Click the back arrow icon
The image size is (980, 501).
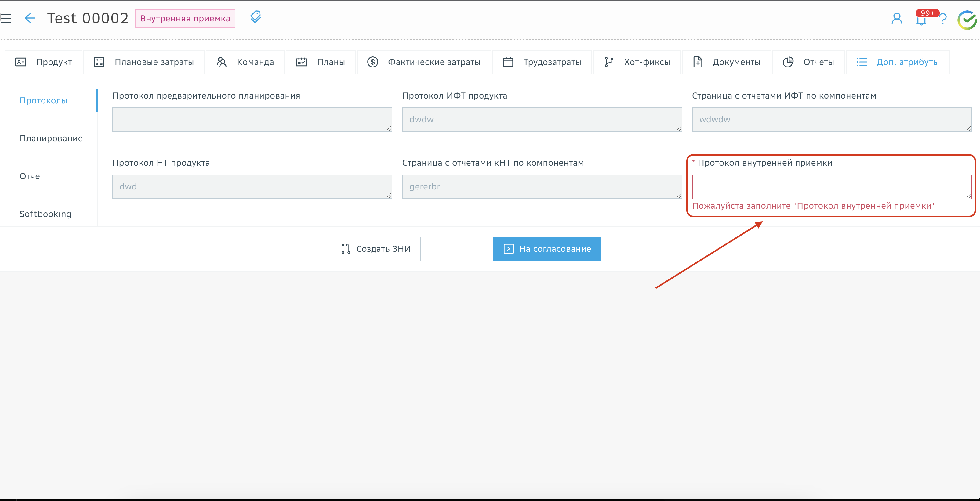[30, 18]
